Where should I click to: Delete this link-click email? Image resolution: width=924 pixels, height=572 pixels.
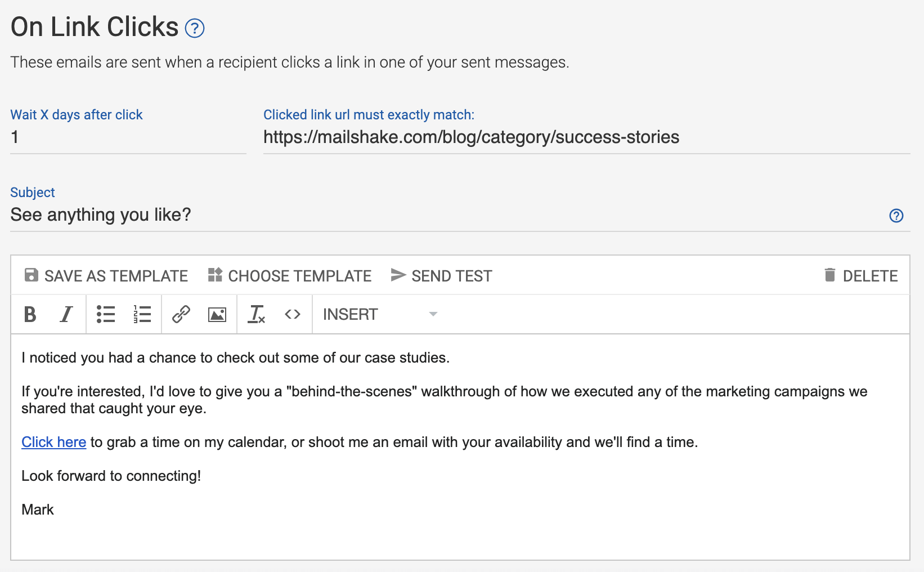tap(861, 276)
